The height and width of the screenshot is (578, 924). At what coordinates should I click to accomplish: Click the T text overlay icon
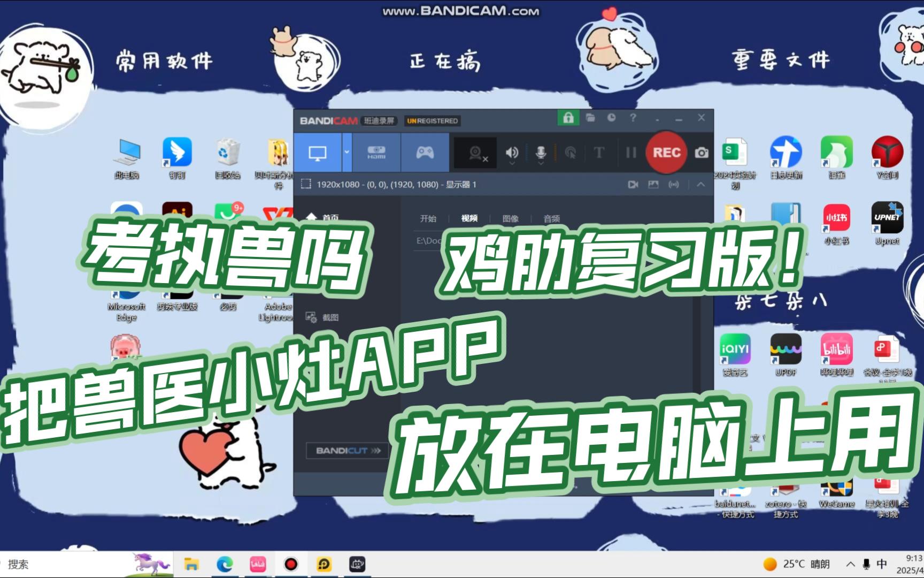(599, 153)
